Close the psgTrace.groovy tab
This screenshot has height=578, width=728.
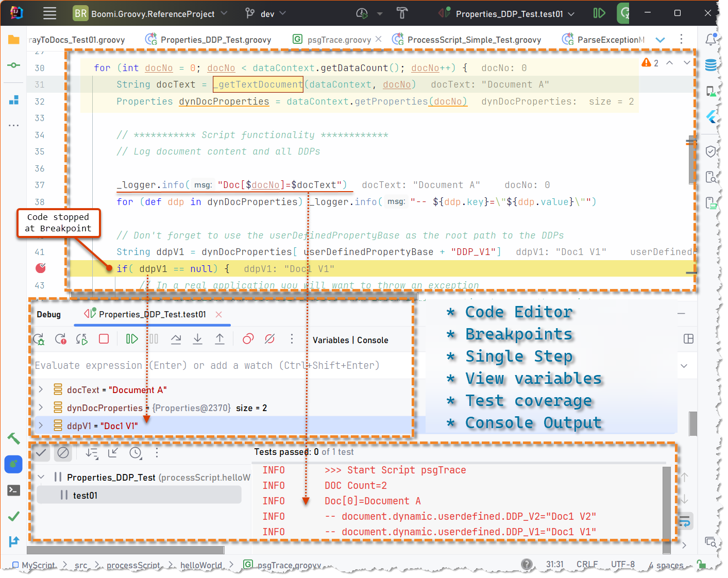(379, 39)
